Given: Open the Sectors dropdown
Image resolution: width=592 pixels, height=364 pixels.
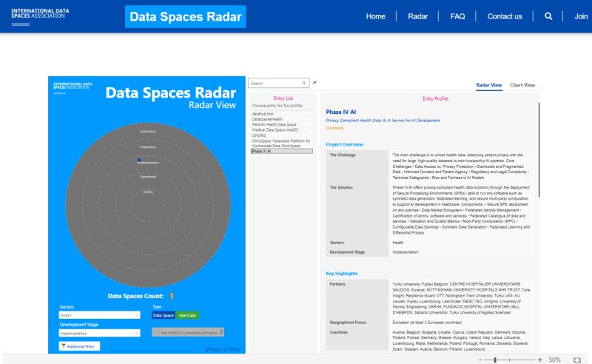Looking at the screenshot, I should click(99, 315).
